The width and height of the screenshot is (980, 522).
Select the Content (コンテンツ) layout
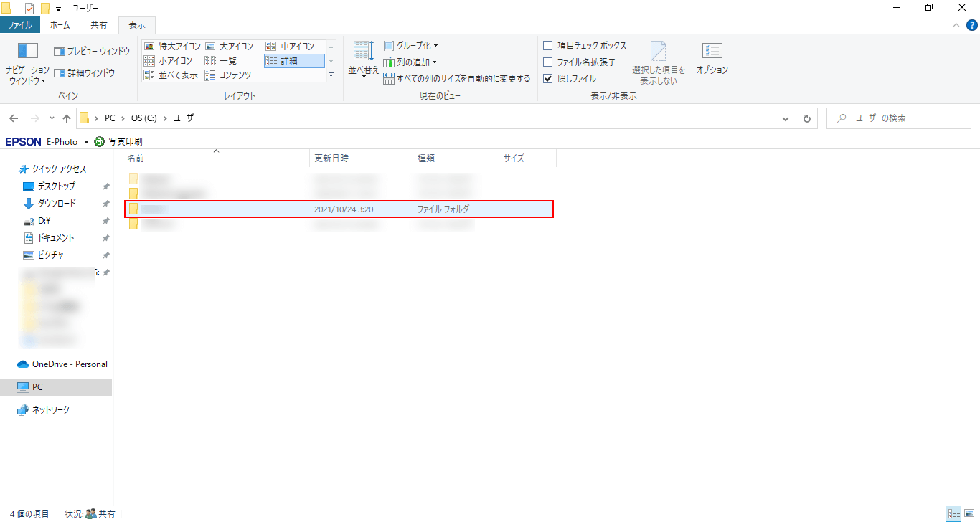(228, 75)
